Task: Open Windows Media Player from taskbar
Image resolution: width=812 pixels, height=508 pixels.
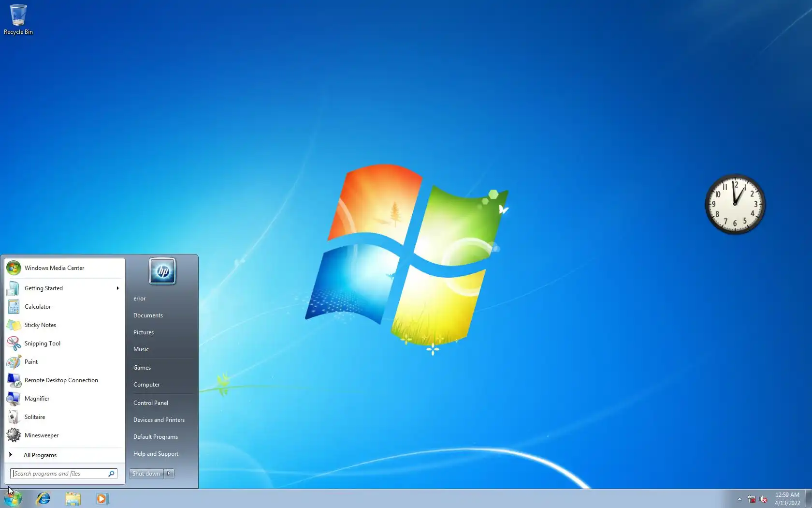Action: click(102, 498)
